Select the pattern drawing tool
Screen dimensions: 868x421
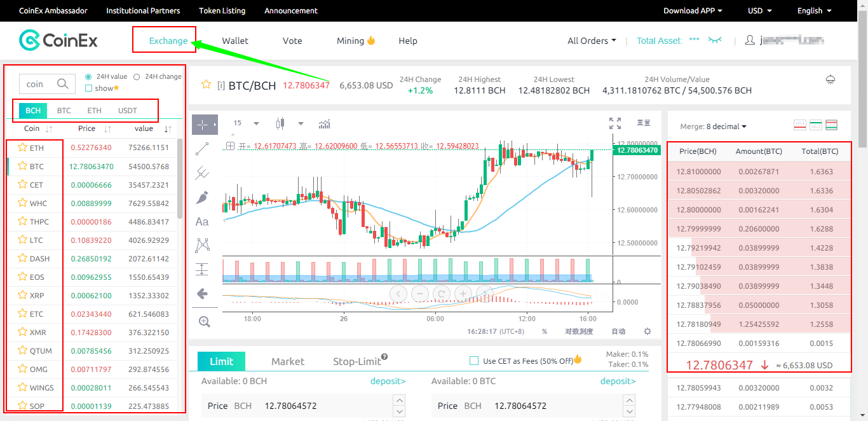pyautogui.click(x=203, y=245)
